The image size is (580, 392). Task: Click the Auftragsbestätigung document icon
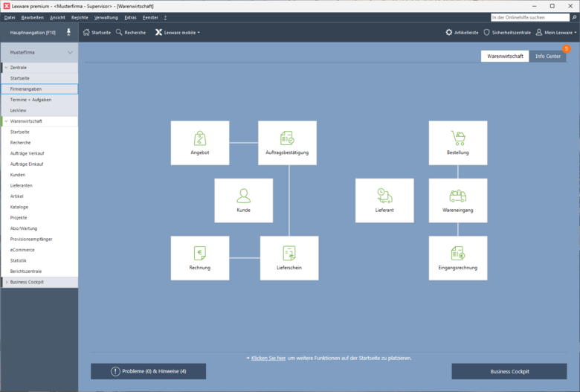(287, 138)
